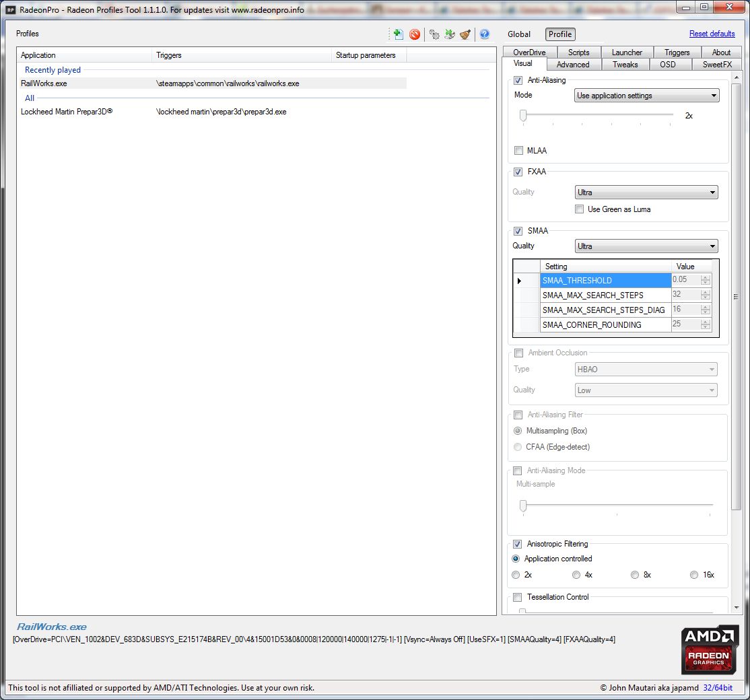
Task: Enable the Anti-Aliasing Filter checkbox
Action: point(518,415)
